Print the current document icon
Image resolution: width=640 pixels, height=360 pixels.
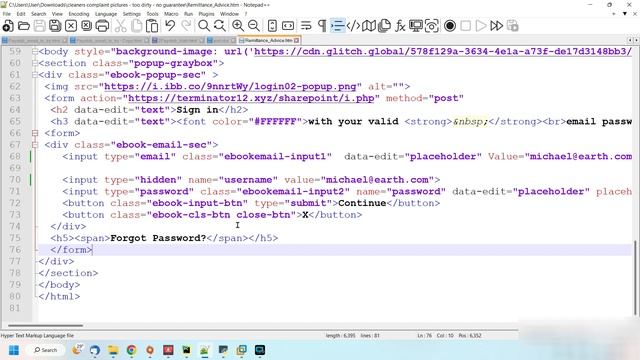[x=102, y=26]
